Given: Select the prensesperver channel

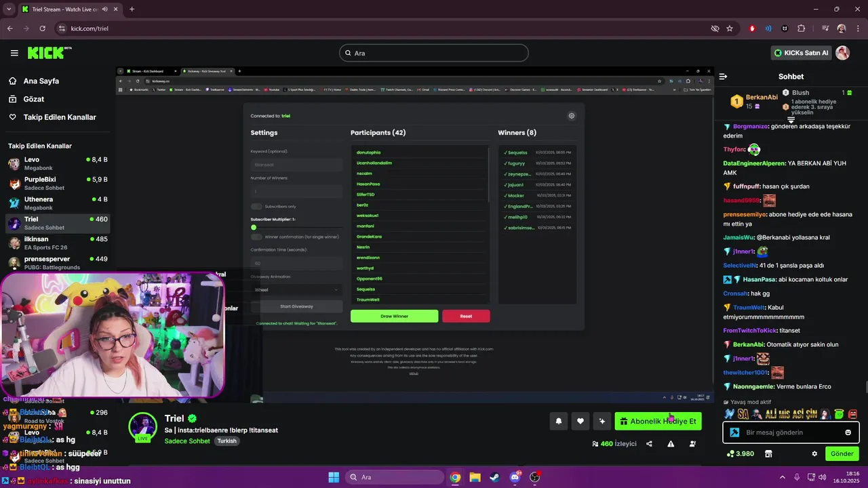Looking at the screenshot, I should 58,262.
